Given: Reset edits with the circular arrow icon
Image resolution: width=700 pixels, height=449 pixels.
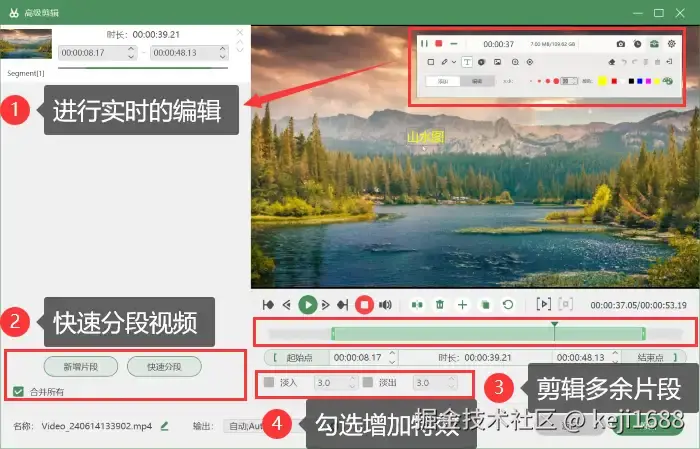Looking at the screenshot, I should 508,305.
